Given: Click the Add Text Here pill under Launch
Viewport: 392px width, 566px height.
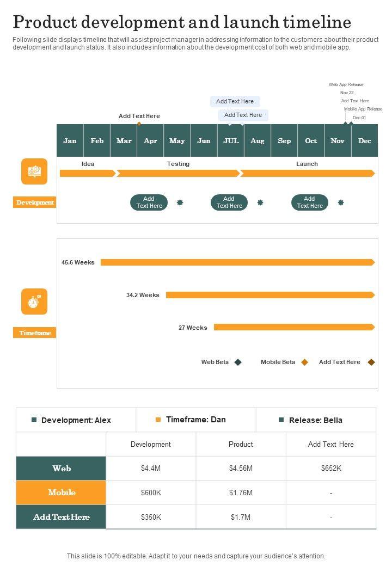Looking at the screenshot, I should coord(310,202).
